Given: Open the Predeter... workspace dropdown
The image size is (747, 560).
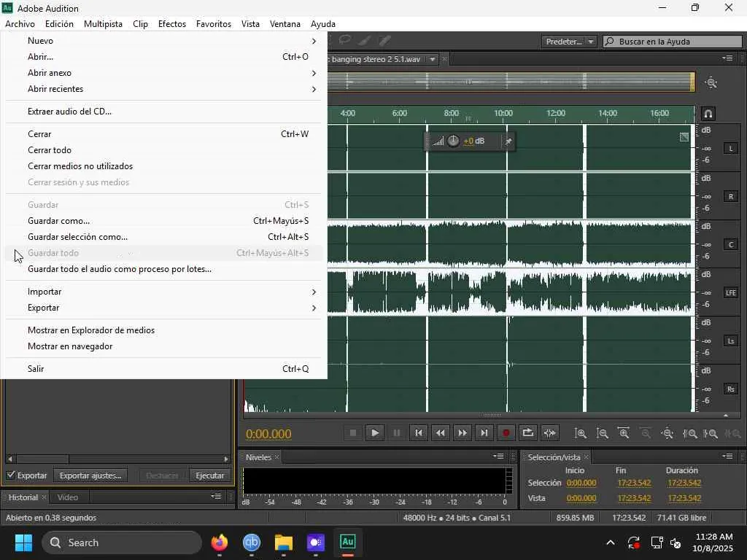Looking at the screenshot, I should tap(569, 42).
